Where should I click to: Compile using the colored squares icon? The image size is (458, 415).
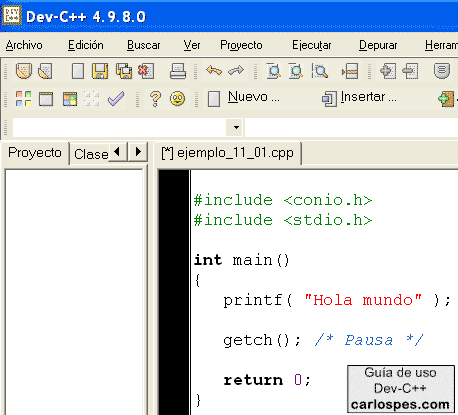point(23,99)
